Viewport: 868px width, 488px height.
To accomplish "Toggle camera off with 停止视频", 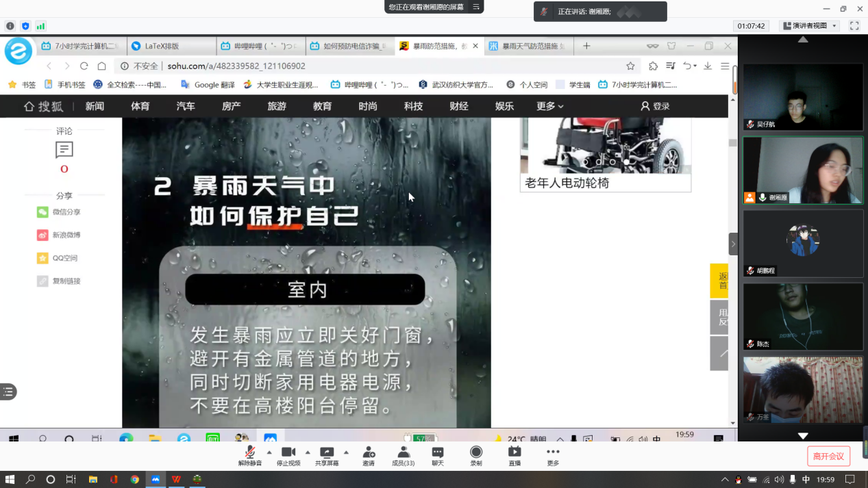I will (288, 452).
